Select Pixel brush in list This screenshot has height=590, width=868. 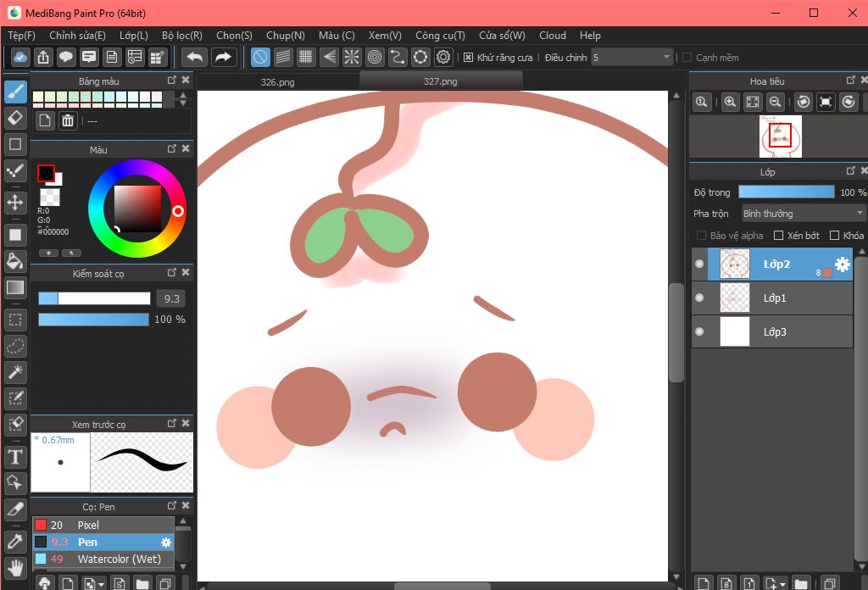tap(103, 525)
